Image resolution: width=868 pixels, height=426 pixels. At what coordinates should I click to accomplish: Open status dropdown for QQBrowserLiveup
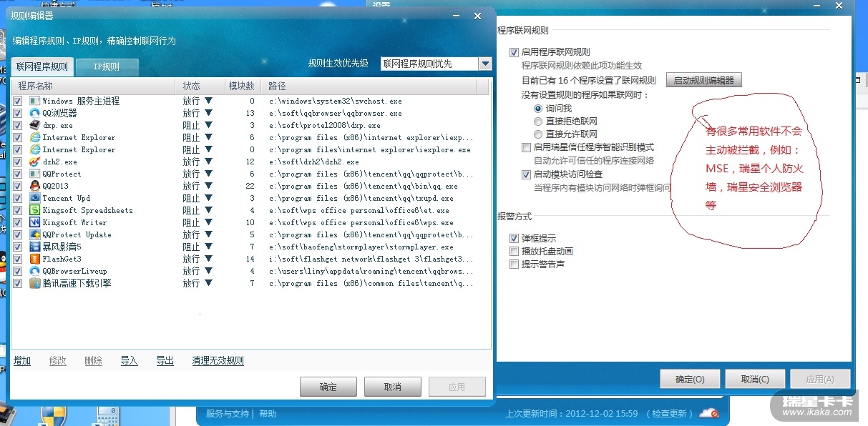[x=208, y=271]
